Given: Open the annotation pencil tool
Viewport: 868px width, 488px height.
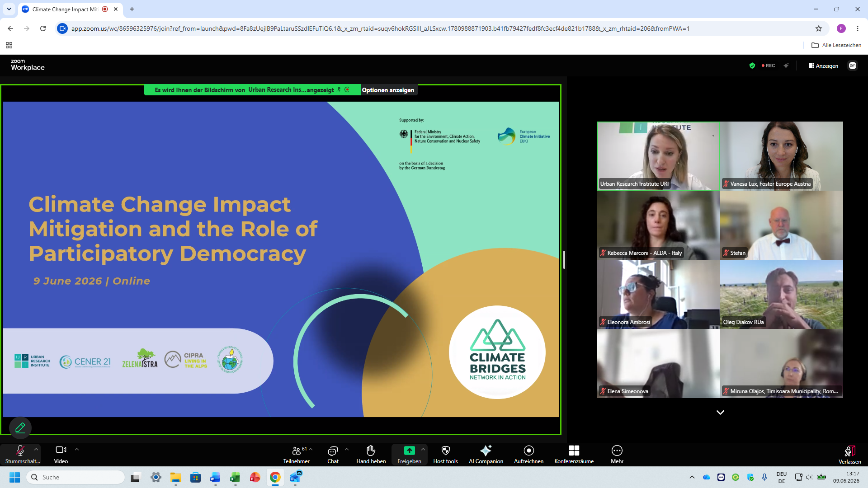Looking at the screenshot, I should [x=20, y=427].
